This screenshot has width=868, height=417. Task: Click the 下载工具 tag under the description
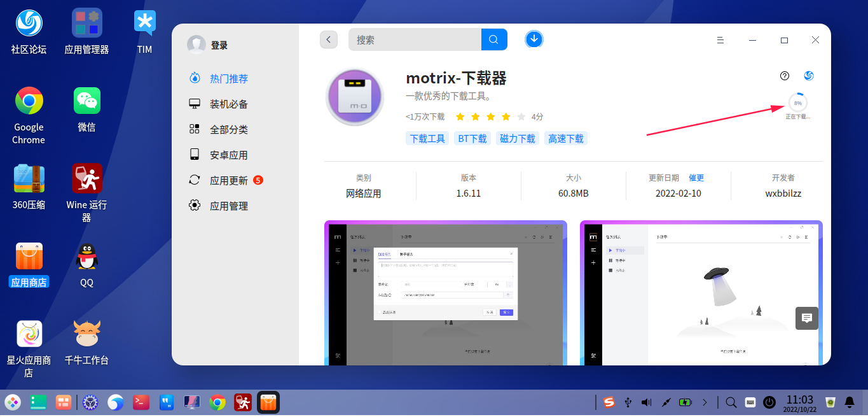click(x=427, y=138)
